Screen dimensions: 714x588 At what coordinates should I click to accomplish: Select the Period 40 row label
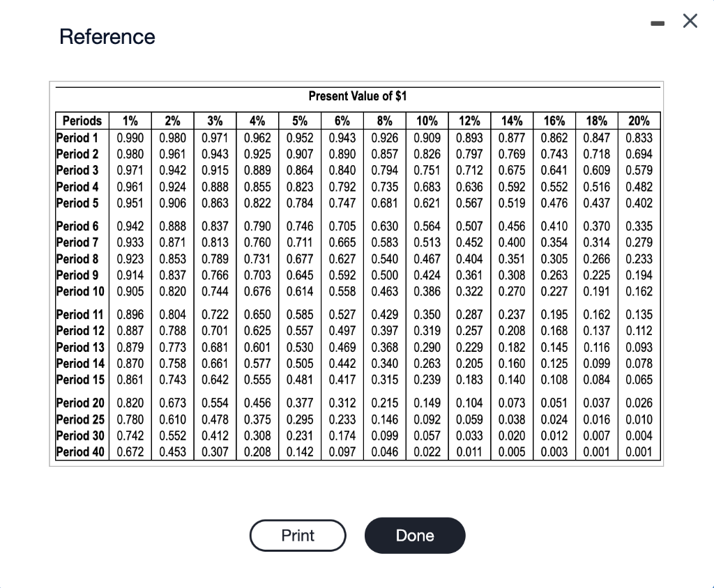(80, 451)
